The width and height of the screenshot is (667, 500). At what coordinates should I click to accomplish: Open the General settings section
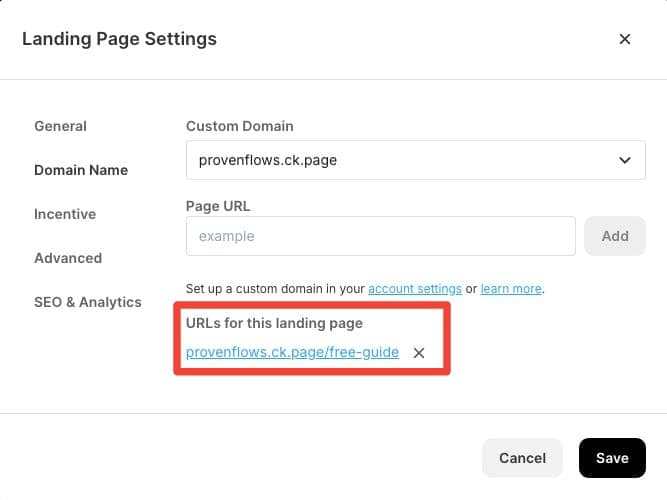point(60,126)
